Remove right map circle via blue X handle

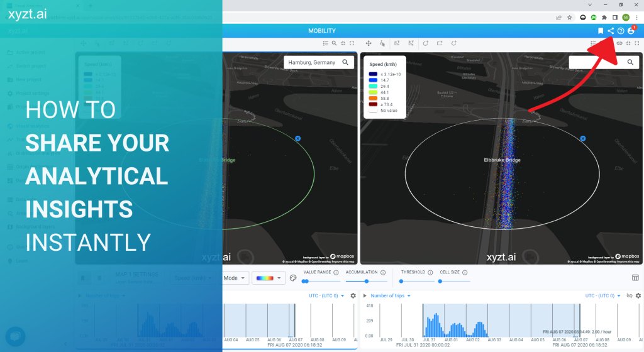(x=583, y=139)
